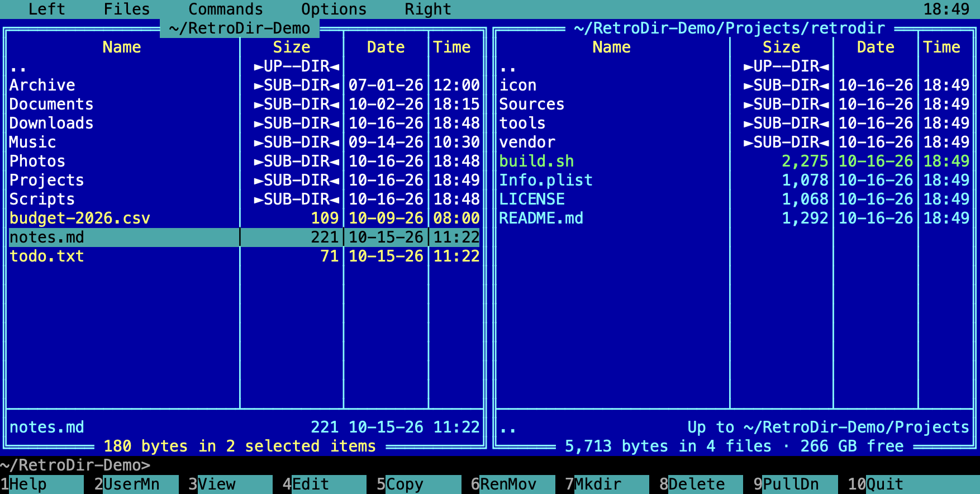
Task: Click the 7Mkdir function key
Action: [607, 484]
